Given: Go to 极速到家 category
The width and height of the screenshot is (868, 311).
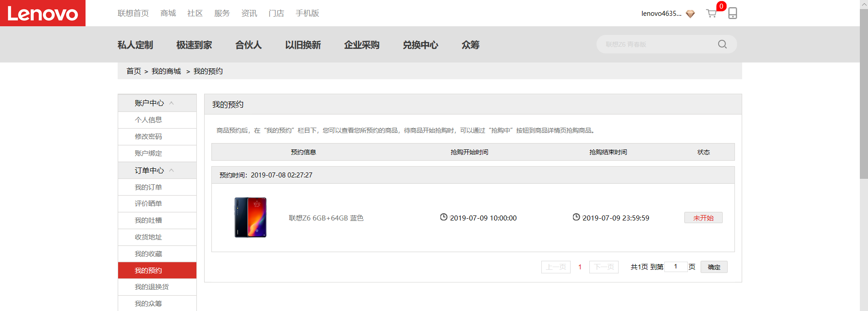Looking at the screenshot, I should [x=194, y=45].
